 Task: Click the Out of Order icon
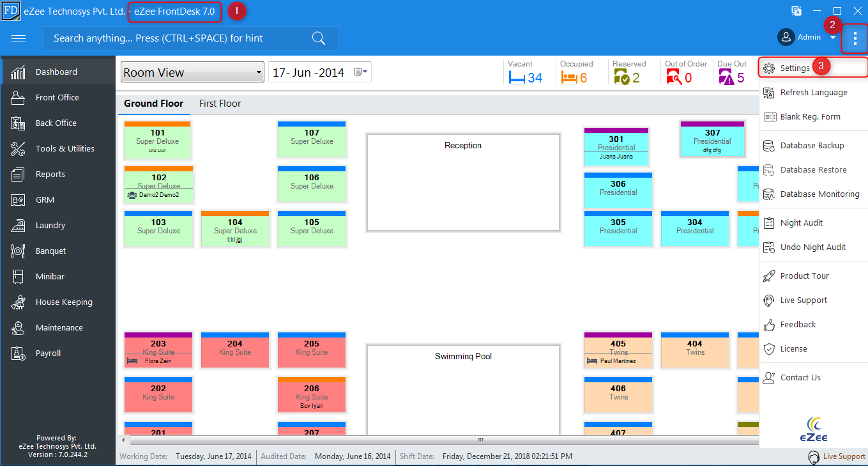[674, 78]
